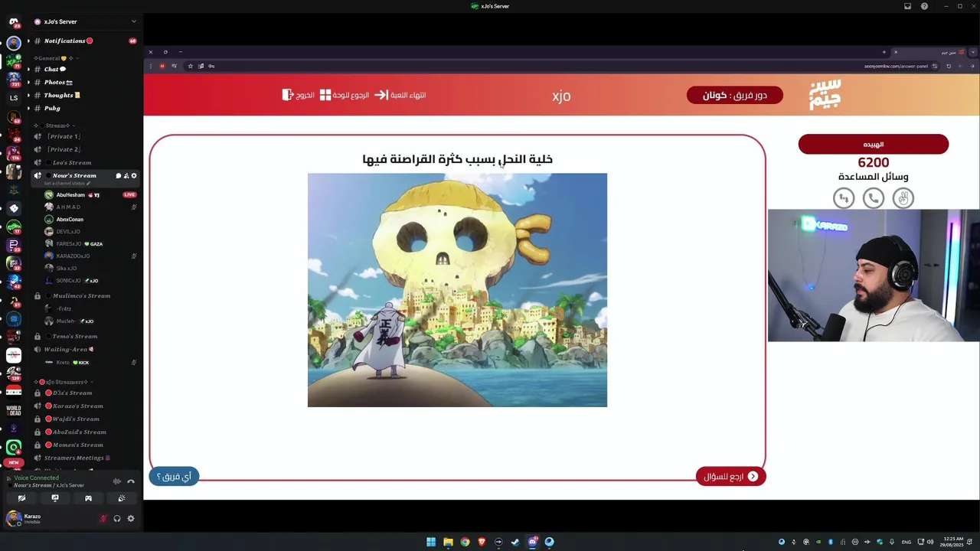Select AbuHesham live user in voice channel
The width and height of the screenshot is (980, 551).
[90, 194]
